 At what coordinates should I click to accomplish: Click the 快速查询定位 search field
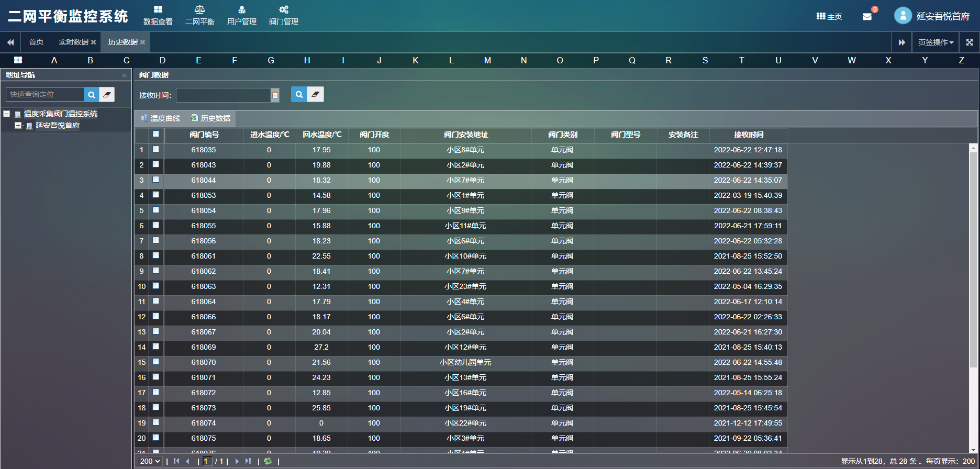pyautogui.click(x=45, y=95)
